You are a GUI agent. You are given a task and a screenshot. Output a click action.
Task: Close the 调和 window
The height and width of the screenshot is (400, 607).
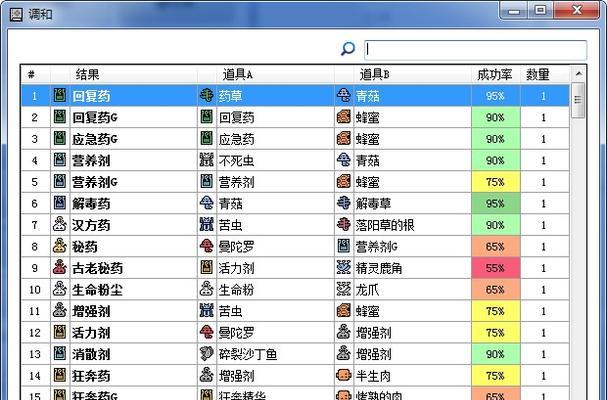point(576,10)
